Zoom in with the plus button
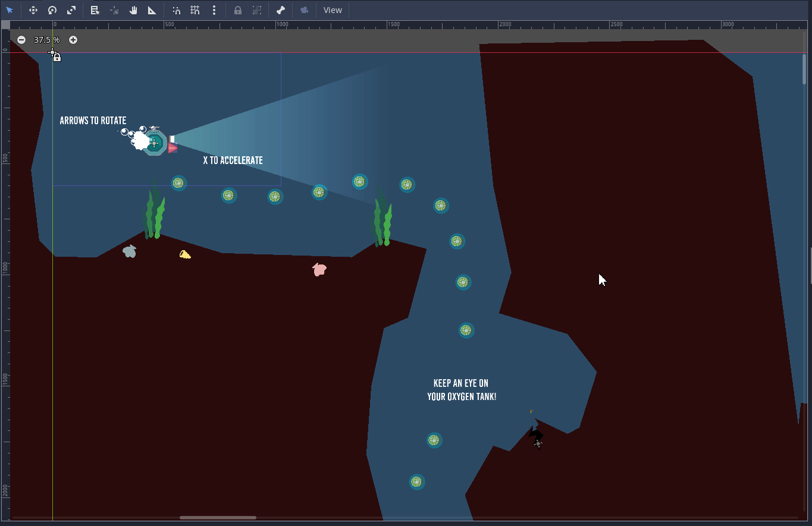The image size is (812, 526). pyautogui.click(x=73, y=40)
